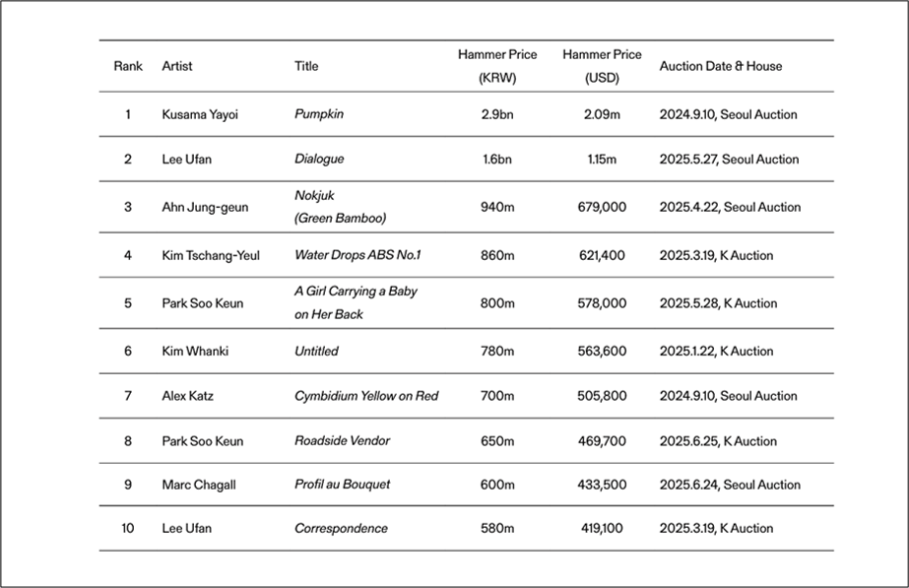909x588 pixels.
Task: Click the Cymbidium Yellow on Red title
Action: pos(366,396)
